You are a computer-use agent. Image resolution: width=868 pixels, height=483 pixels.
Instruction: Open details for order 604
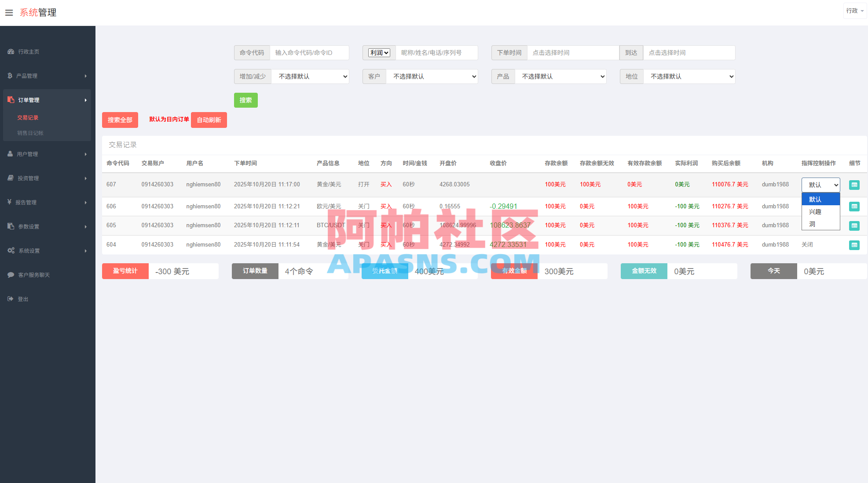(854, 245)
